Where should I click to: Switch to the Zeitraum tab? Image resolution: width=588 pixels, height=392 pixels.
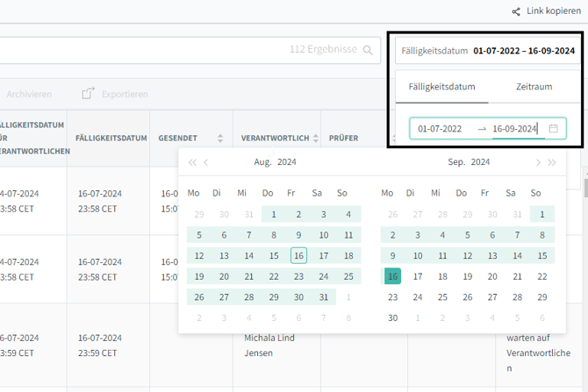(x=534, y=87)
